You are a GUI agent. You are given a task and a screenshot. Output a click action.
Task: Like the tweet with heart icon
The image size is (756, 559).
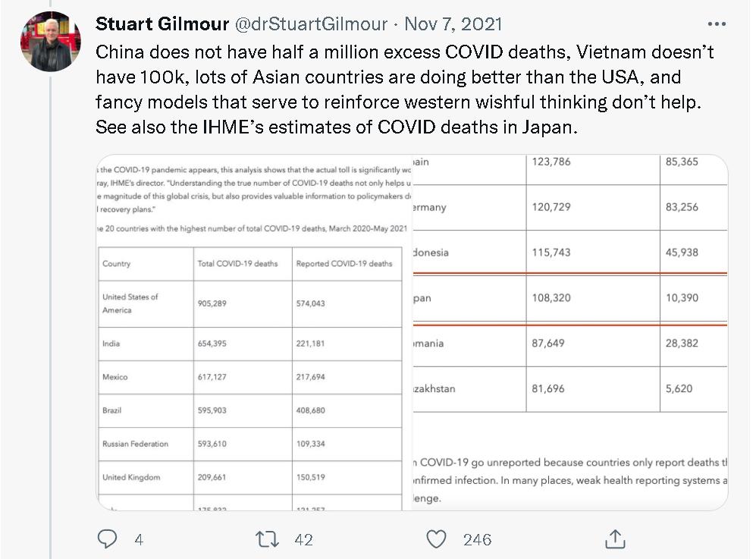pyautogui.click(x=436, y=539)
